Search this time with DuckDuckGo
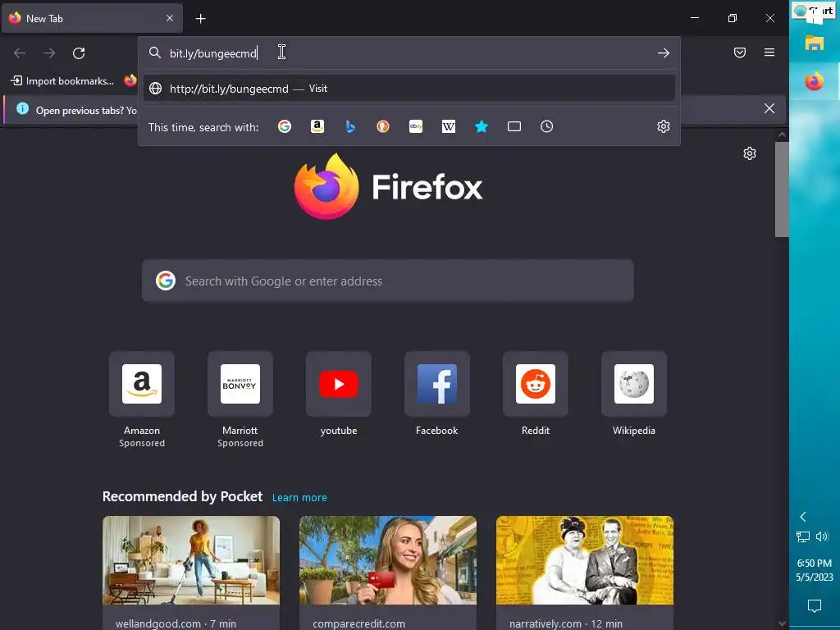Viewport: 840px width, 630px height. coord(382,126)
